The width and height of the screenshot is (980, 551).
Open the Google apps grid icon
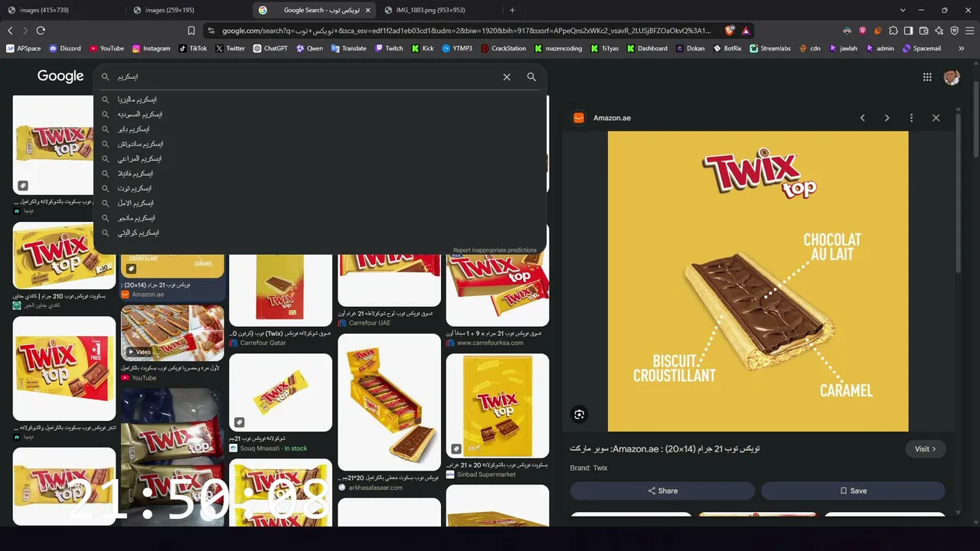click(x=927, y=77)
